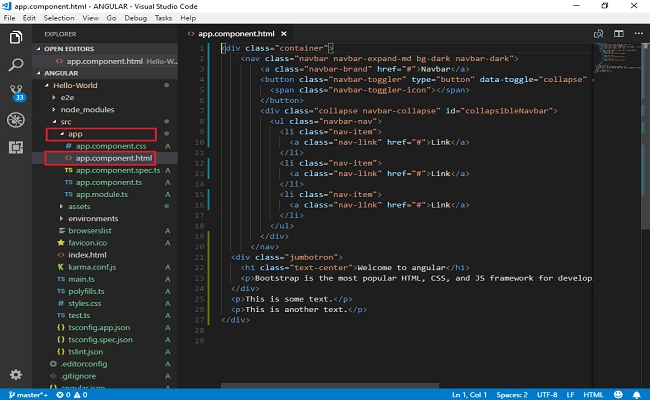Open polyfills.ts file
This screenshot has height=400, width=650.
click(x=105, y=291)
